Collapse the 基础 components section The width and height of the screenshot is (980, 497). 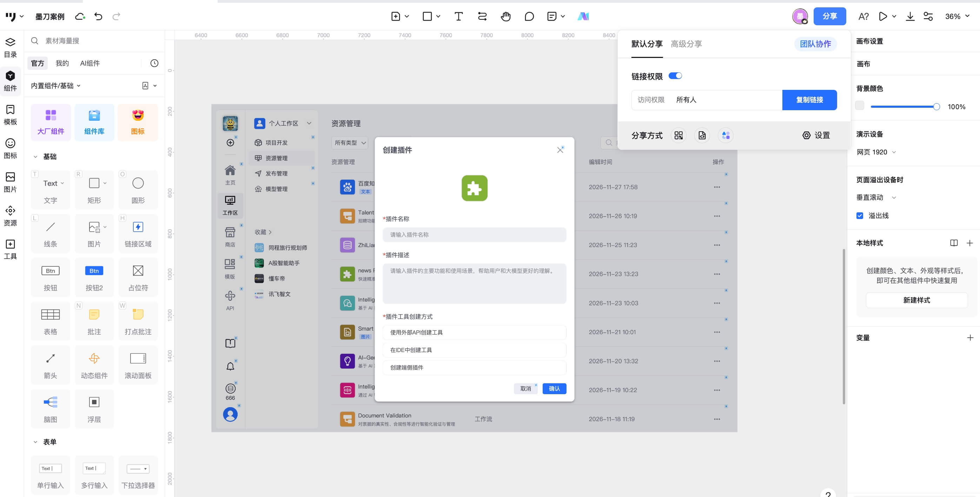point(35,157)
